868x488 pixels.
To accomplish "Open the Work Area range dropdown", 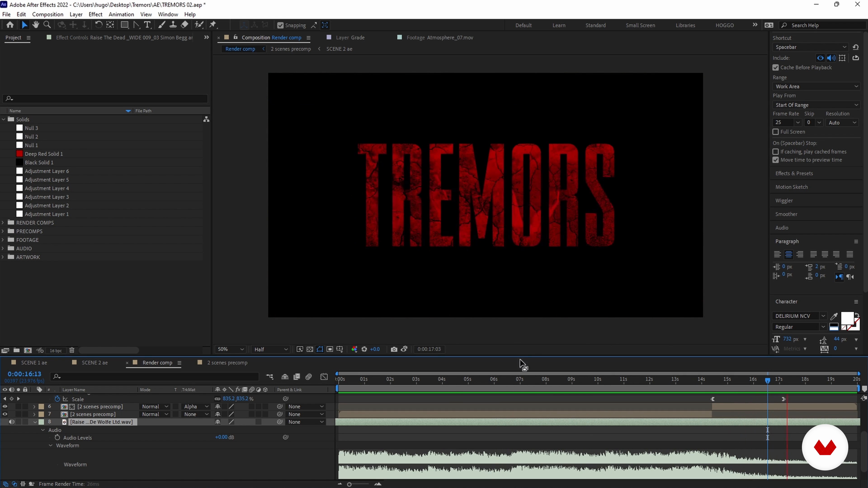I will coord(816,86).
